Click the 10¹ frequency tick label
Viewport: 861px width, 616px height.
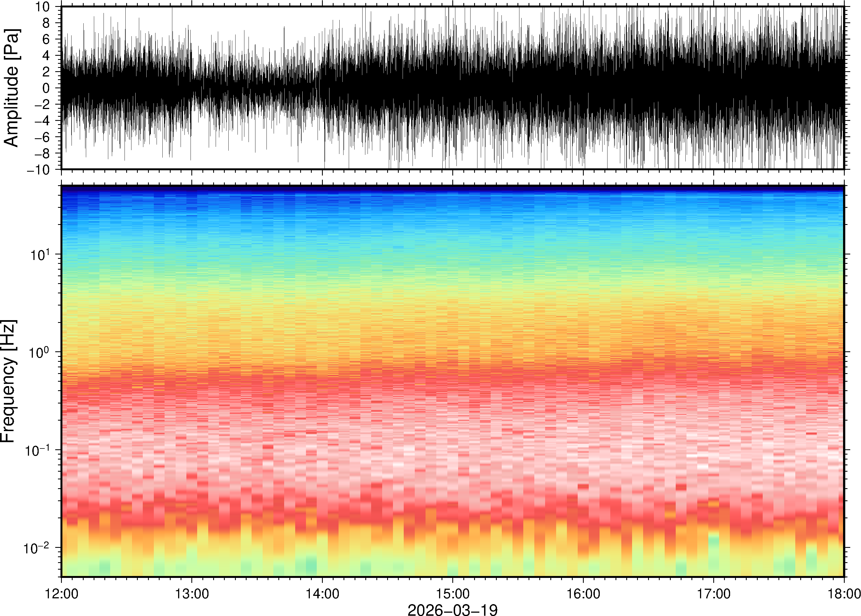[40, 254]
